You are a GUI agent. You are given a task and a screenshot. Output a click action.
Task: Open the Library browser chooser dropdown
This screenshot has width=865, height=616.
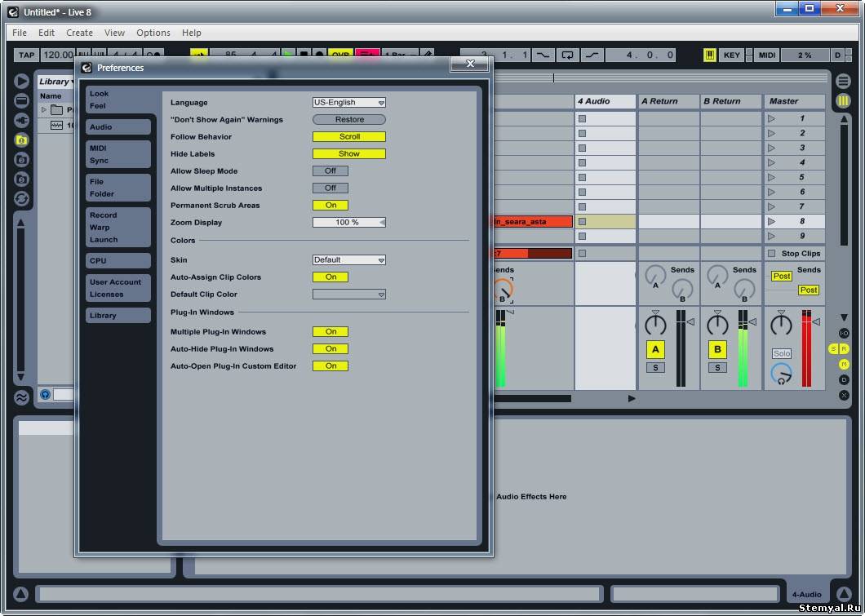[x=56, y=82]
